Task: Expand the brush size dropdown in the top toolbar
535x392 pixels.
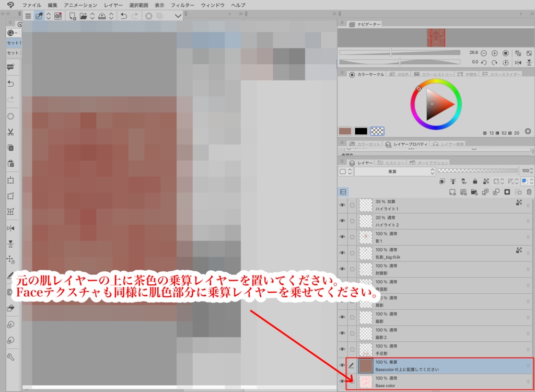Action: (x=179, y=16)
